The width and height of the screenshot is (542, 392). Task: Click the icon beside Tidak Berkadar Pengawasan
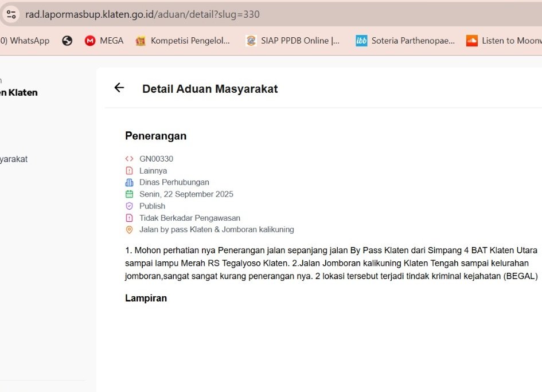[x=129, y=218]
